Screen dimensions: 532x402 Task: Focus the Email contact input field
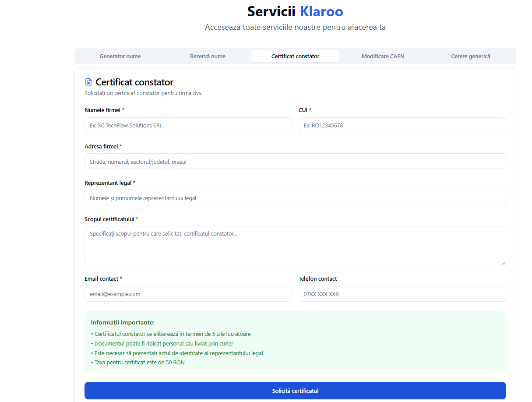tap(188, 294)
